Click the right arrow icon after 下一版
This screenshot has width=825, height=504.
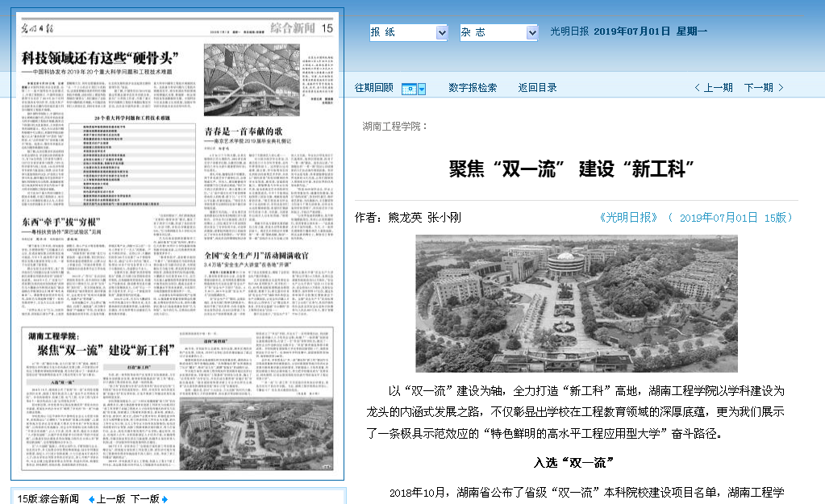pos(165,498)
